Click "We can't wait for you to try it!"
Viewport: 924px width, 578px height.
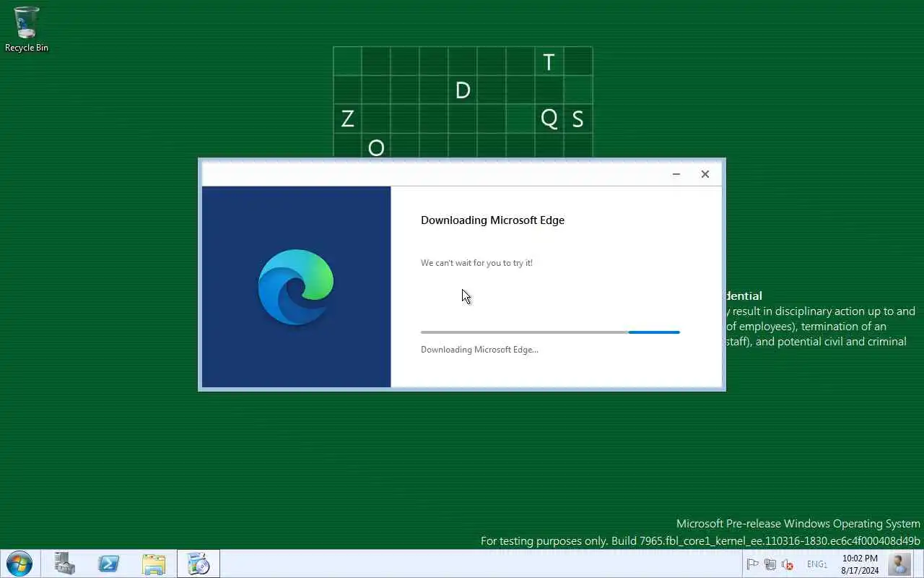pos(476,263)
